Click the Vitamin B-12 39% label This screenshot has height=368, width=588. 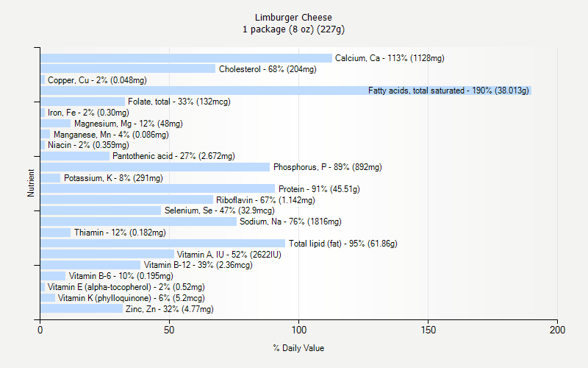tap(198, 265)
